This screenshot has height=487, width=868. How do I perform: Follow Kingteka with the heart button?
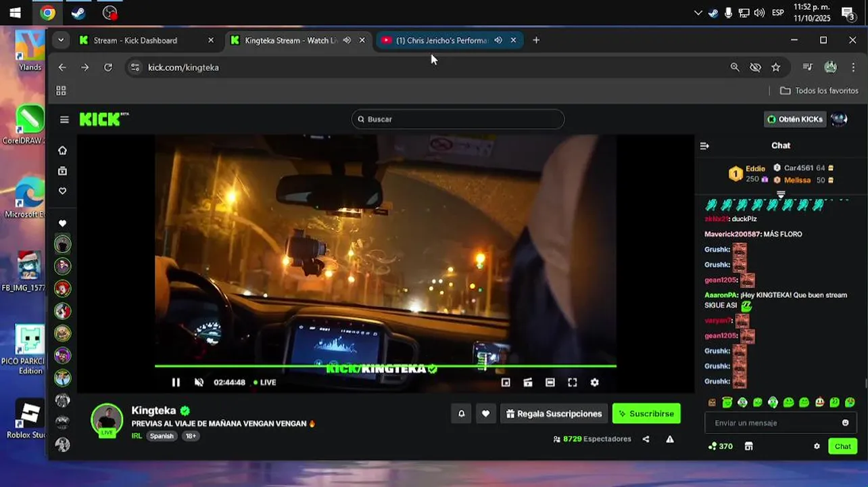[x=485, y=413]
